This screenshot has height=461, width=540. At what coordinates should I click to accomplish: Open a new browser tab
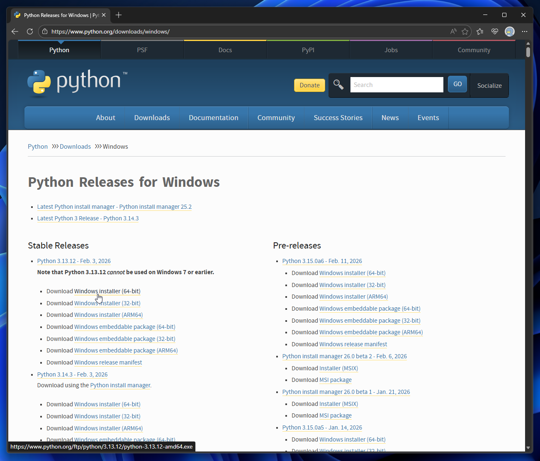118,15
